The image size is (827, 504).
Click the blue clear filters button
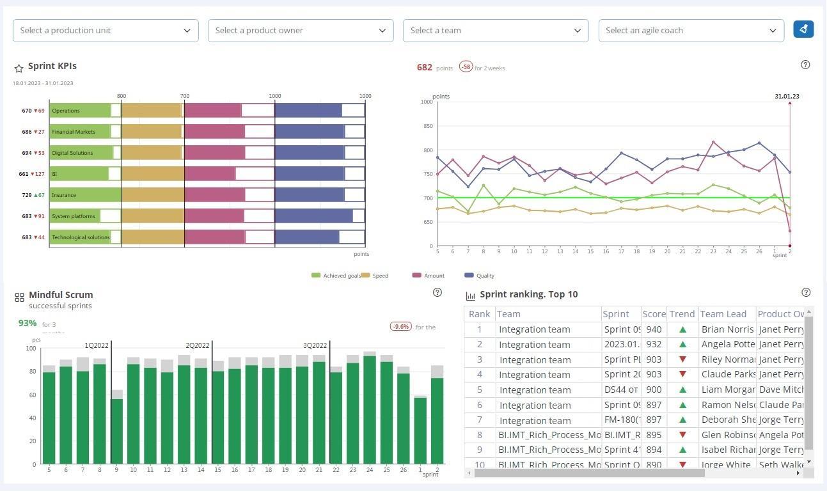click(803, 29)
